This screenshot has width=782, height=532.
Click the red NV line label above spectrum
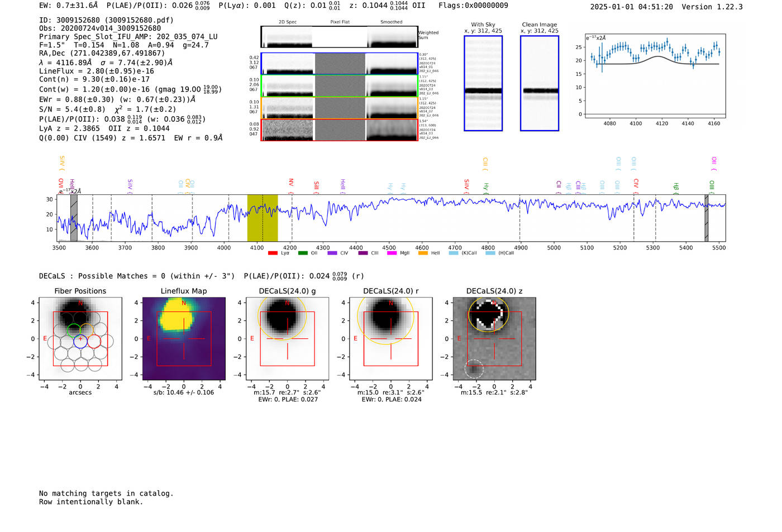coord(291,186)
